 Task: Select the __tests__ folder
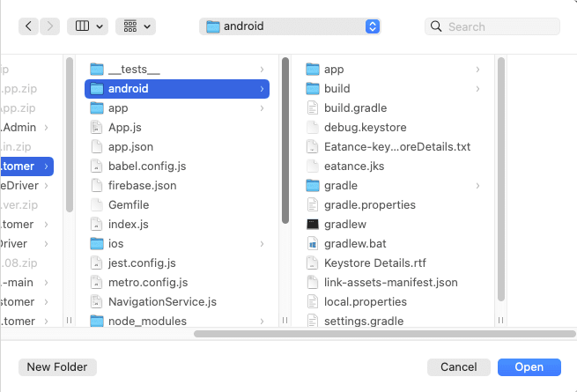pos(134,70)
